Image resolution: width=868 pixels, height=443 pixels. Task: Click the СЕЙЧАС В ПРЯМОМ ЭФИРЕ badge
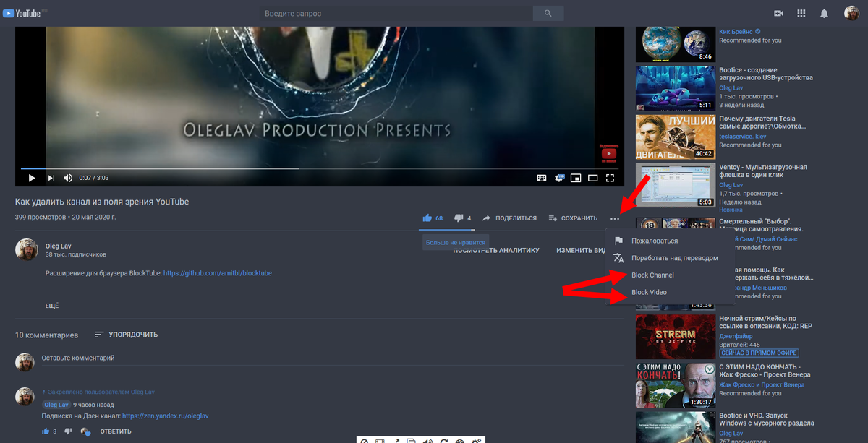[x=759, y=353]
